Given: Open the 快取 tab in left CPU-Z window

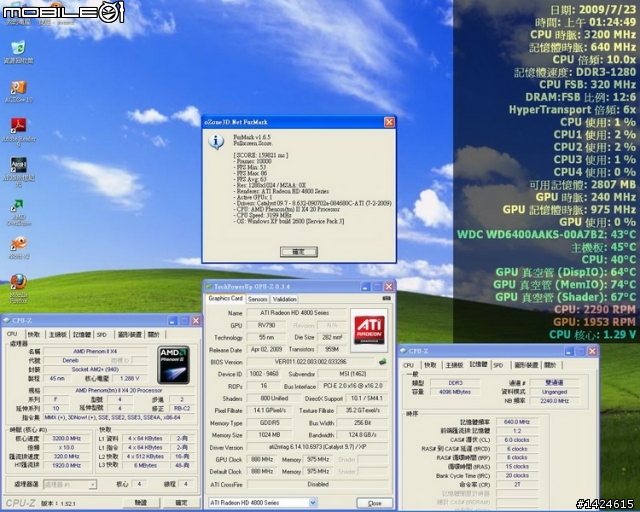Looking at the screenshot, I should (x=34, y=335).
